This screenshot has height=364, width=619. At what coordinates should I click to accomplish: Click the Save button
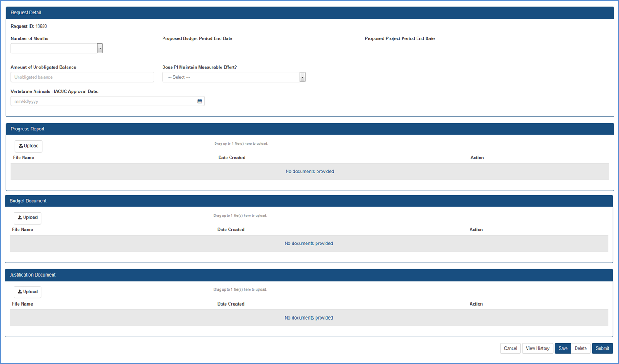click(563, 348)
